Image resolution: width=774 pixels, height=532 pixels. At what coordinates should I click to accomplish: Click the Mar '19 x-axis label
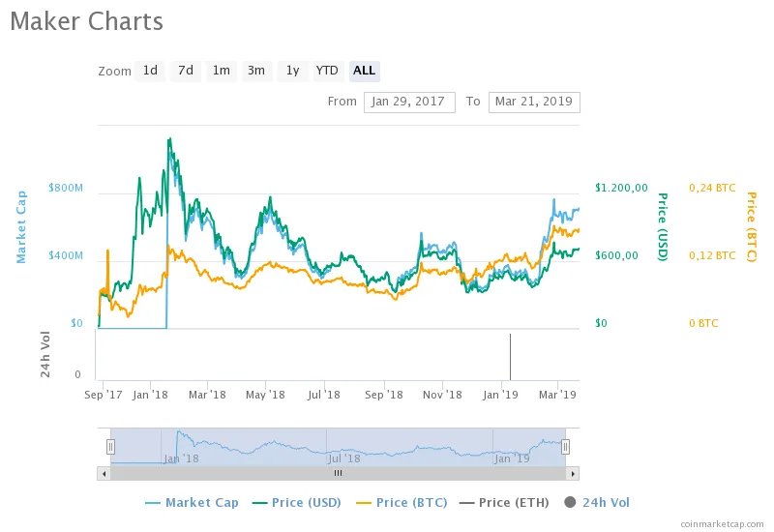(x=557, y=395)
